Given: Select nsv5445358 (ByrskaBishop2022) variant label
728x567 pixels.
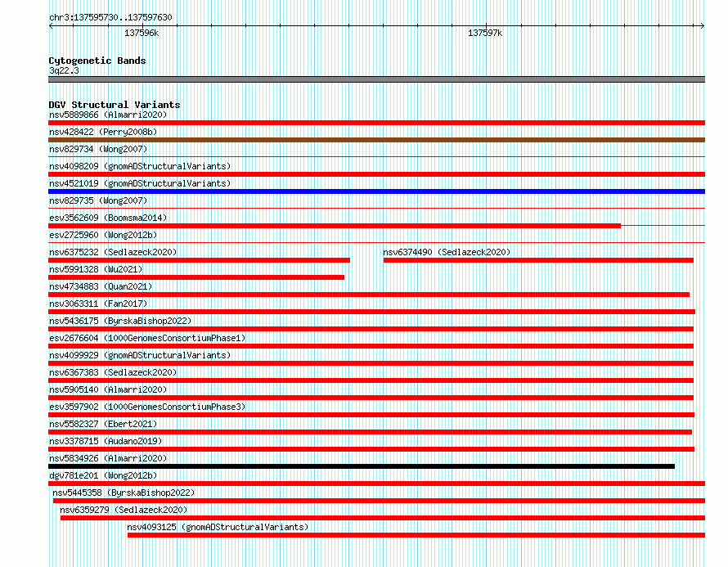Looking at the screenshot, I should [124, 493].
